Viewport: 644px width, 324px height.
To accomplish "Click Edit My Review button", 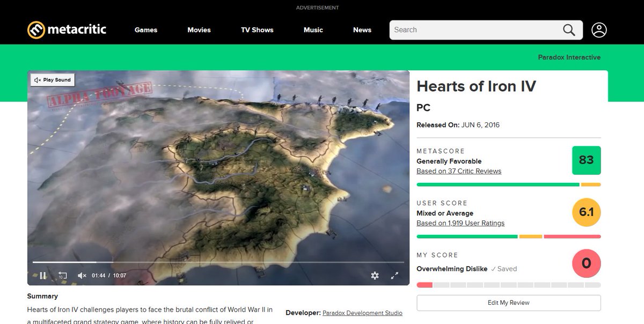I will point(509,303).
